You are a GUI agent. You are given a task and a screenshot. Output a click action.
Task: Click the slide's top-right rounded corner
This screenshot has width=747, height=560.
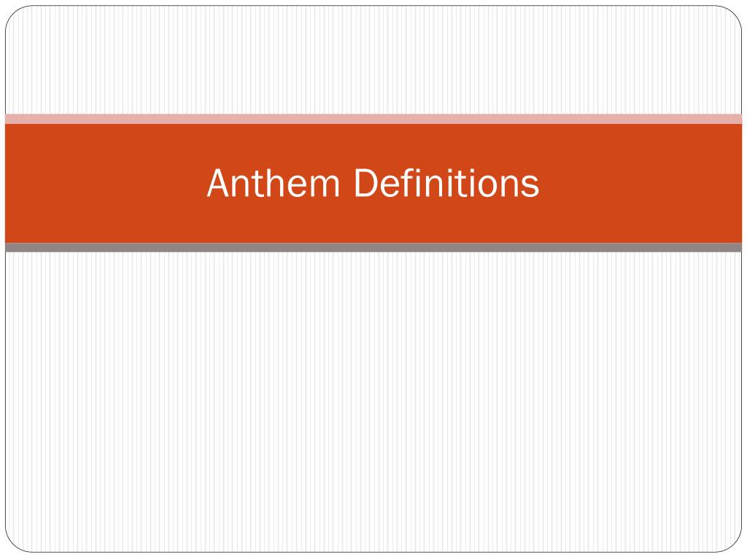pyautogui.click(x=732, y=15)
